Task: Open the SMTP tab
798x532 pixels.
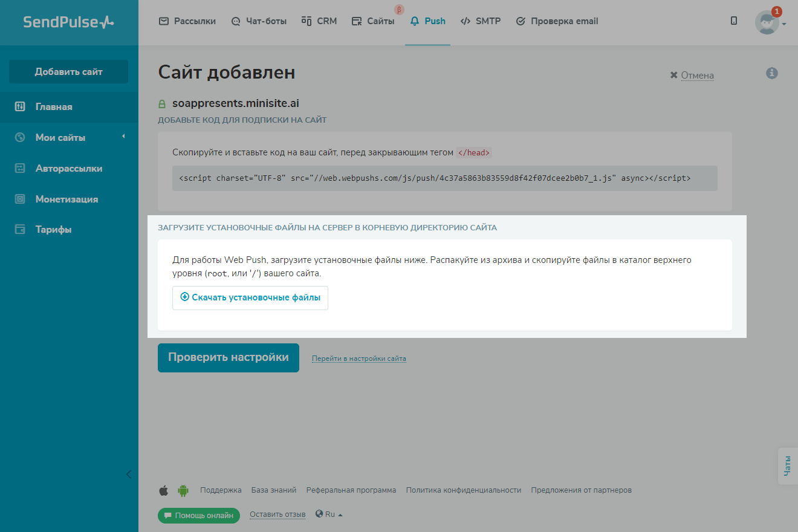Action: [481, 21]
